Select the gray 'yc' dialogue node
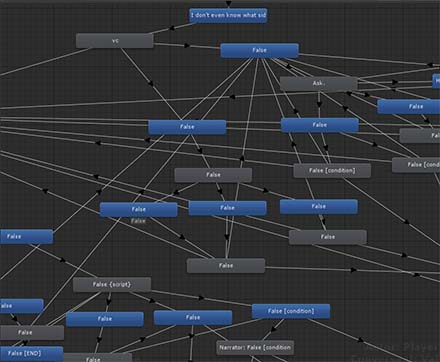 (115, 41)
